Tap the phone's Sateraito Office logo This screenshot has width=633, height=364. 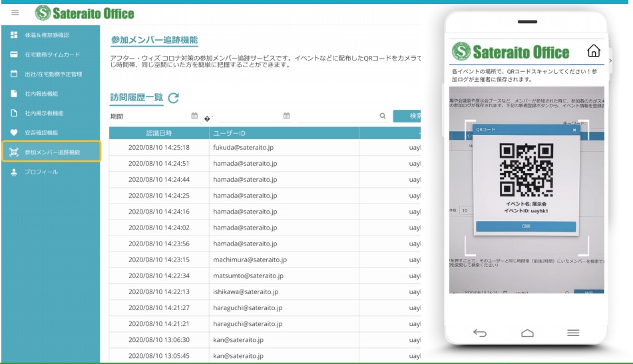pos(511,52)
